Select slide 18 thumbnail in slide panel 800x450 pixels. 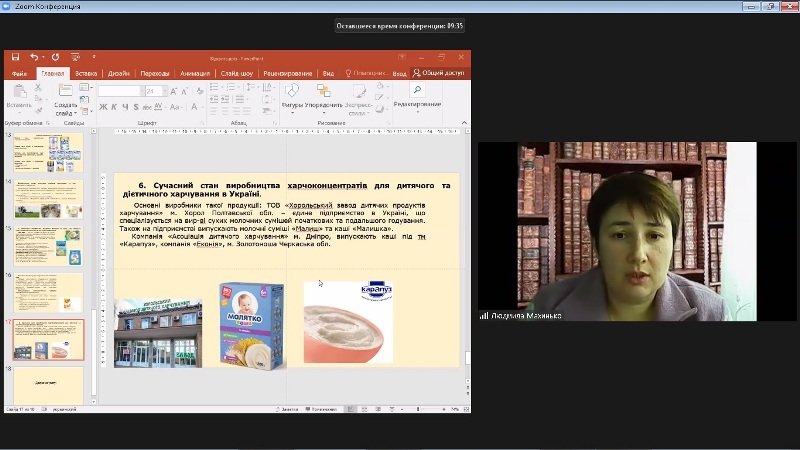(48, 384)
